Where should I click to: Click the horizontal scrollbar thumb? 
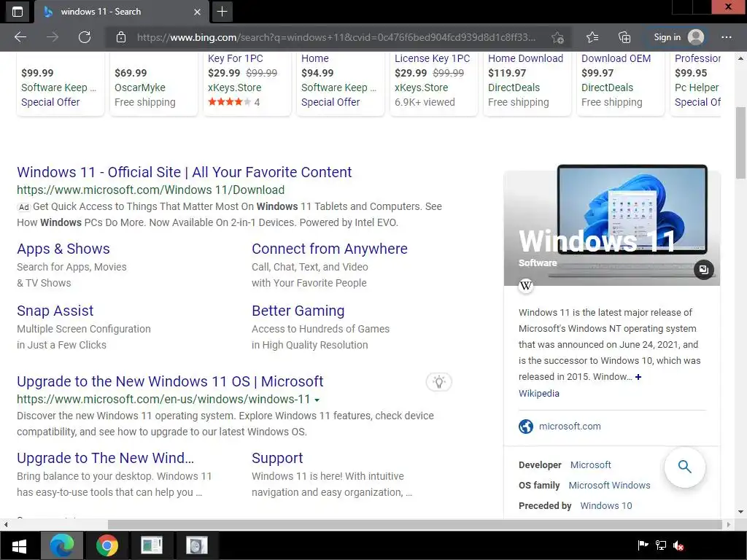point(415,525)
